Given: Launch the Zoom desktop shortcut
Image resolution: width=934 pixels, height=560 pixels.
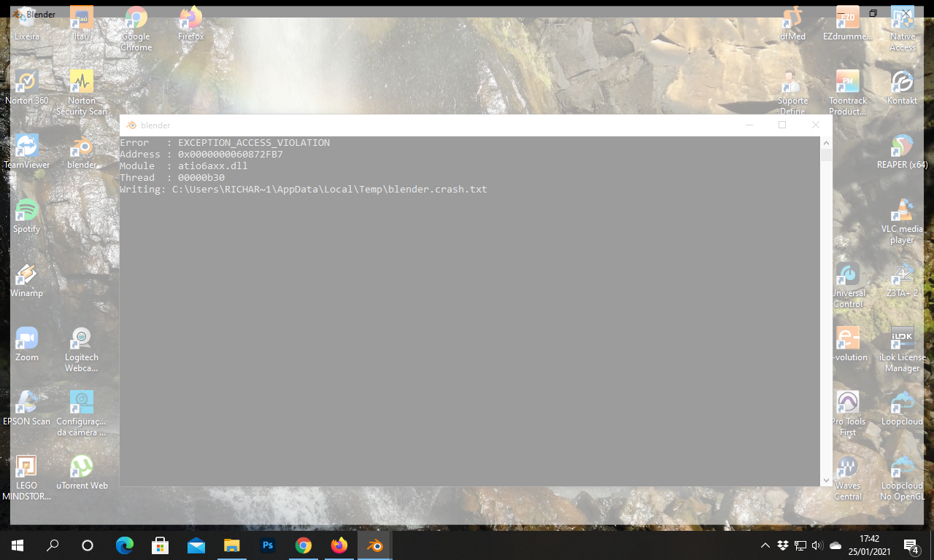Looking at the screenshot, I should click(x=27, y=344).
